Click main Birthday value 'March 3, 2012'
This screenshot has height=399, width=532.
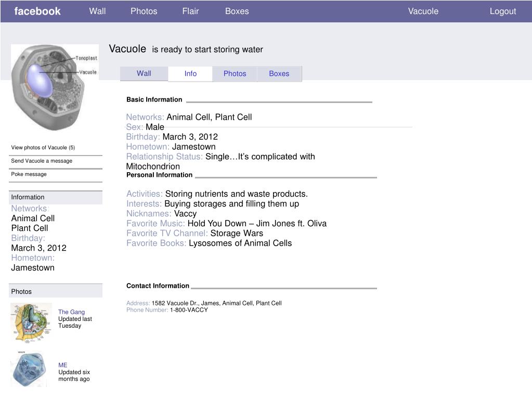click(190, 137)
